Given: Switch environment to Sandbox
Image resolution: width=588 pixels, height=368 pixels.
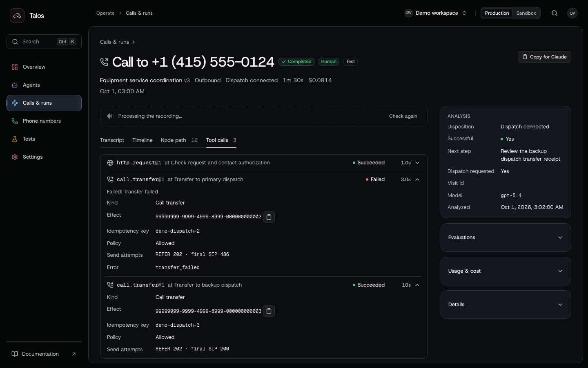Looking at the screenshot, I should point(526,13).
